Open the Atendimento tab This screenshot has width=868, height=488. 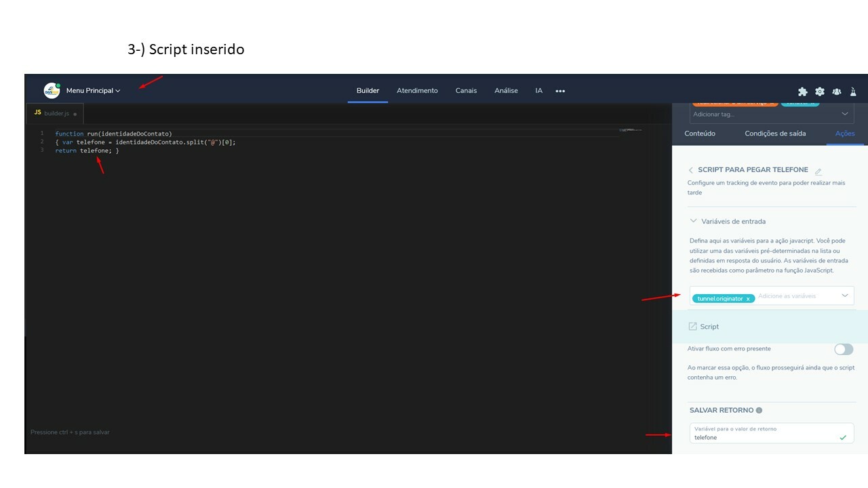[417, 91]
